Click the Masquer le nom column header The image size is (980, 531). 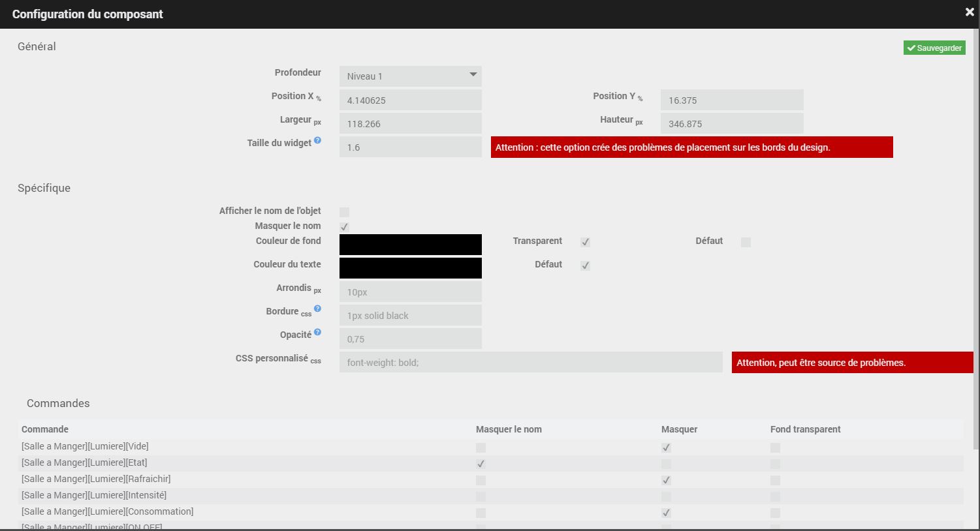click(x=509, y=429)
